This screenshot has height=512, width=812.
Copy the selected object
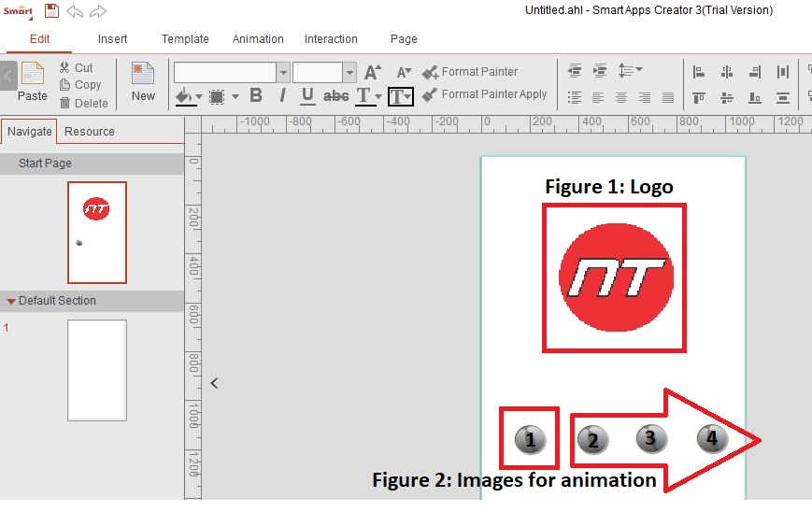80,85
